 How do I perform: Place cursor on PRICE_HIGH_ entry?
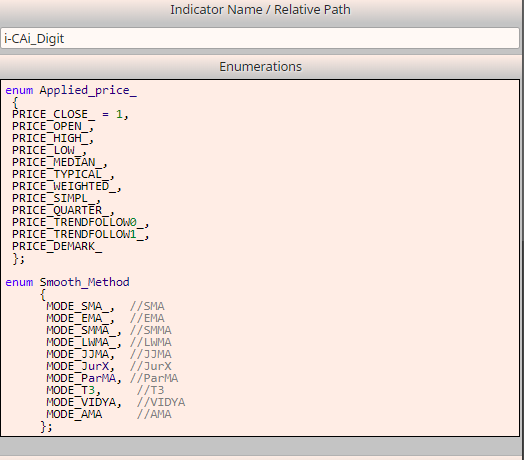point(53,139)
